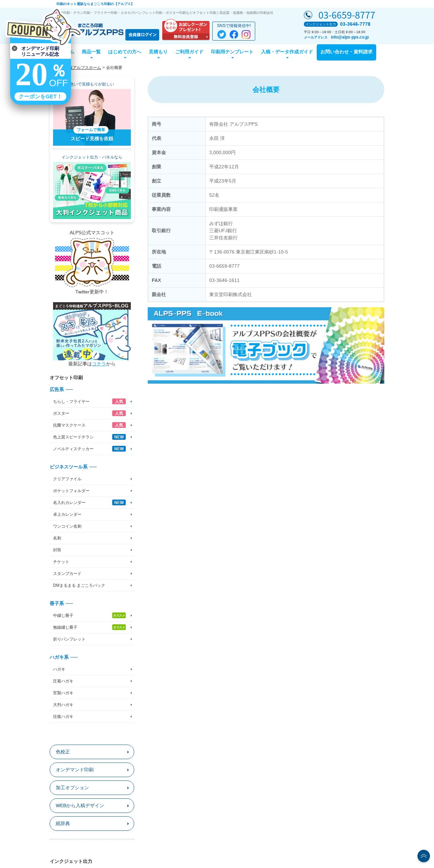Open 封筒 category

point(92,550)
